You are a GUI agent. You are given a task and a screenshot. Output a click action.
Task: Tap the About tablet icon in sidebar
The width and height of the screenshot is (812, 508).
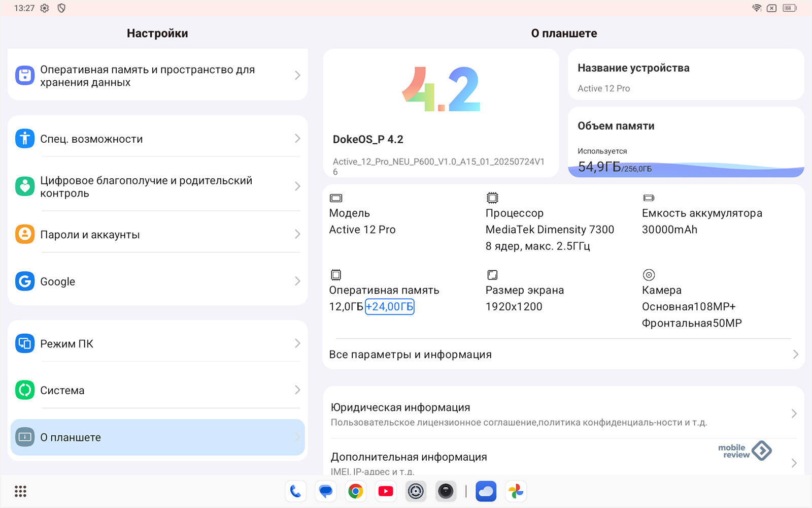(25, 437)
